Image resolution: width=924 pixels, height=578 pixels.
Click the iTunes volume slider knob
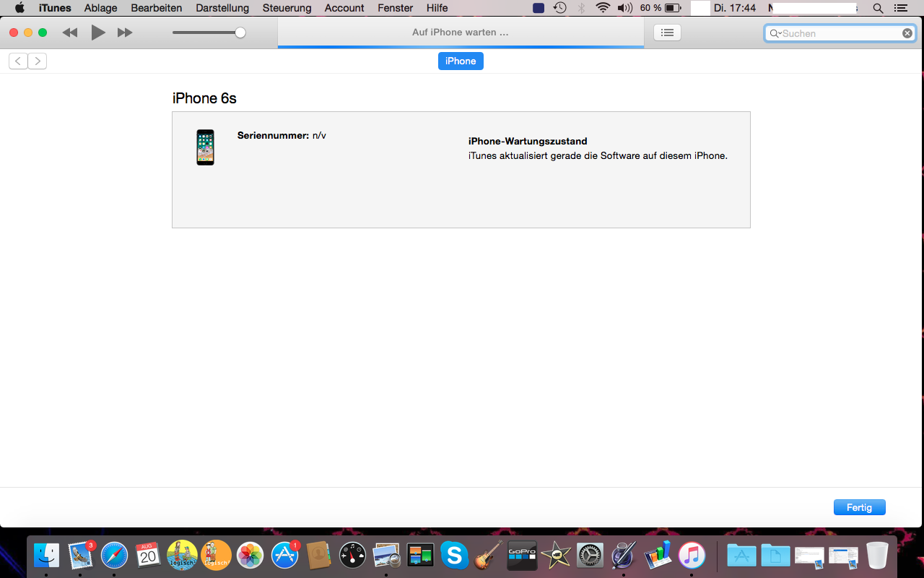(240, 33)
